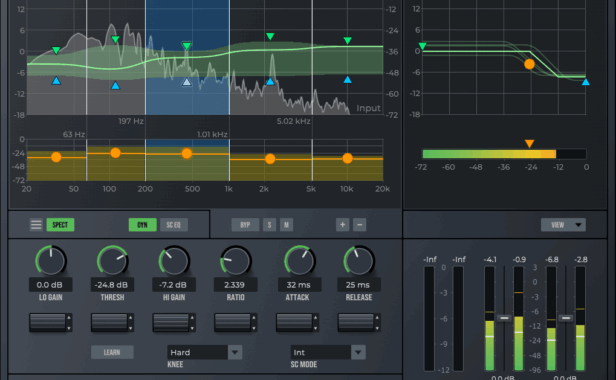Image resolution: width=616 pixels, height=380 pixels.
Task: Select the -7.2 dB HI GAIN value field
Action: point(174,285)
